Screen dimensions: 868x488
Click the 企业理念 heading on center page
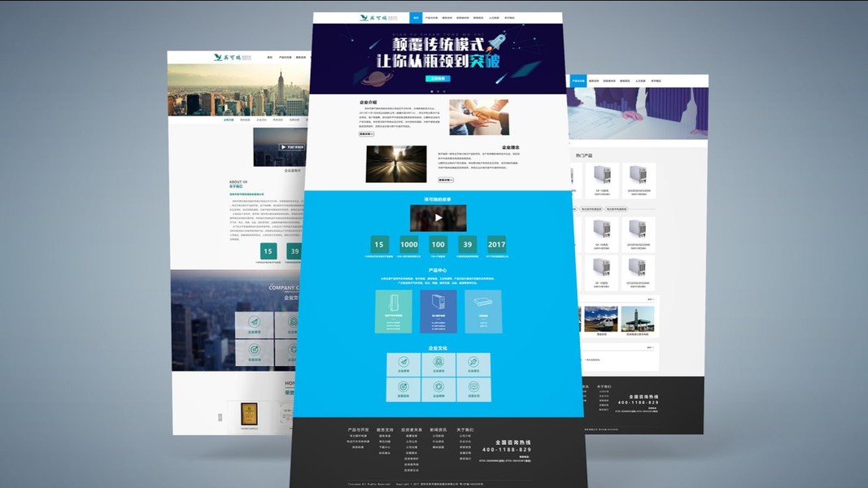tap(510, 148)
